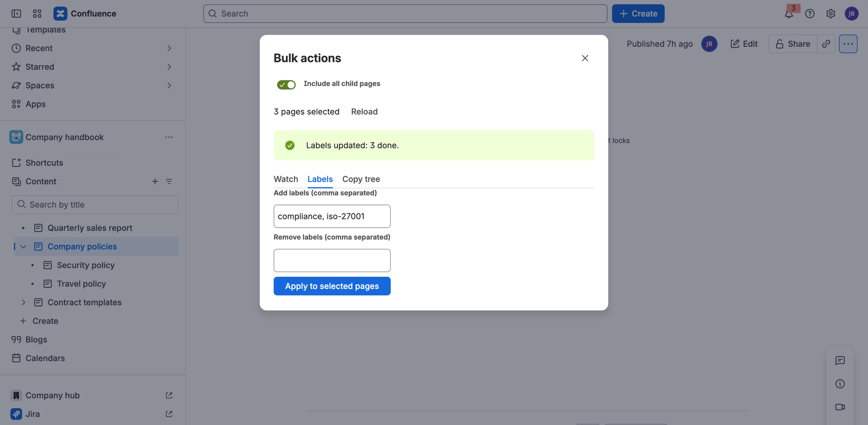Copy the page link icon
The width and height of the screenshot is (868, 425).
(x=826, y=44)
